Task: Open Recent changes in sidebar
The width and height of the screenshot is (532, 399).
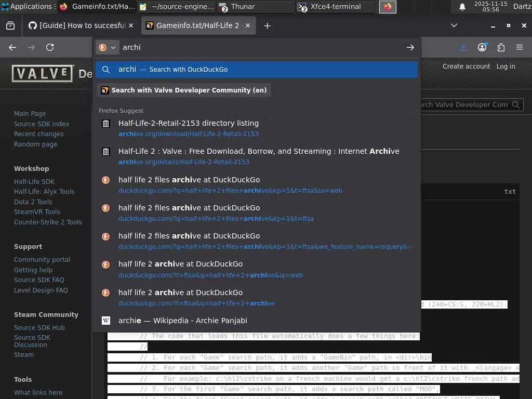Action: coord(38,134)
